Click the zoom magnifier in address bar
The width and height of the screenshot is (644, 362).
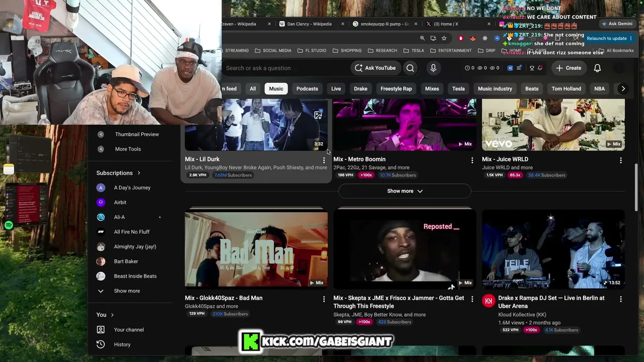tap(423, 38)
